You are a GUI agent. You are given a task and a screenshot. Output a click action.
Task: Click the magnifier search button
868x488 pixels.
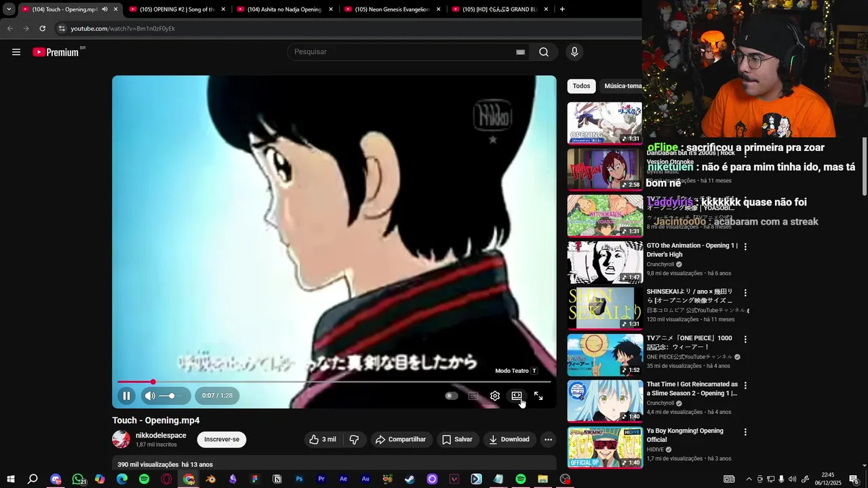(x=544, y=52)
